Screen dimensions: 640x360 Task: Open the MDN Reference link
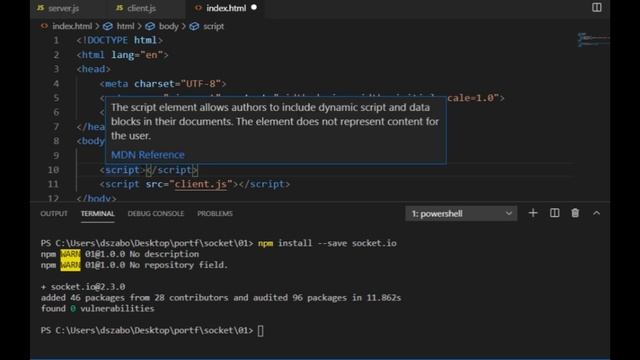pyautogui.click(x=148, y=155)
